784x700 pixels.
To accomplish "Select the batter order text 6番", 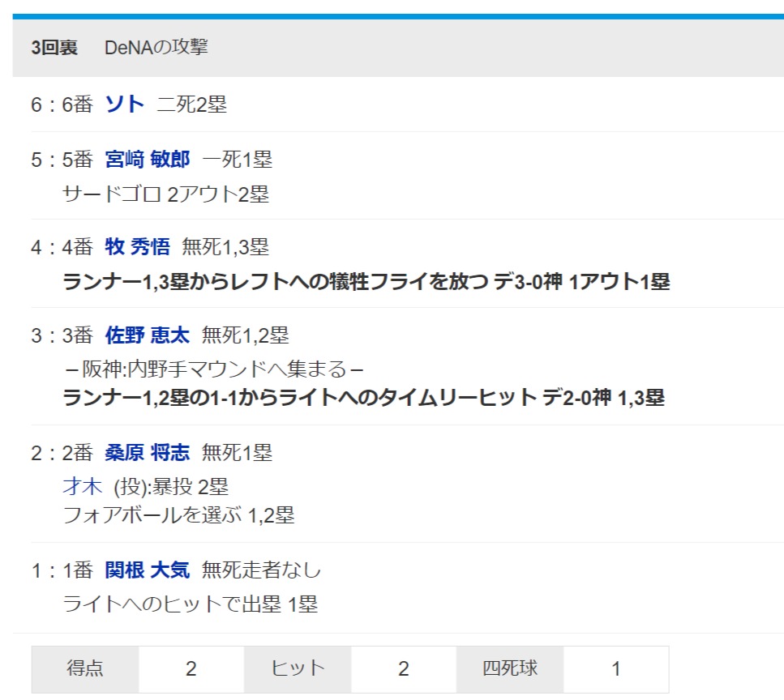I will pos(78,105).
